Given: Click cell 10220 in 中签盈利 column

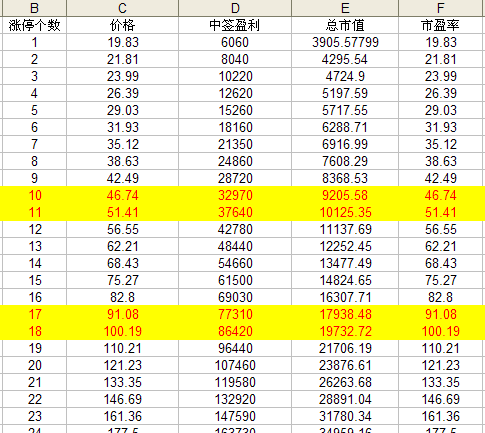Looking at the screenshot, I should click(x=235, y=76).
